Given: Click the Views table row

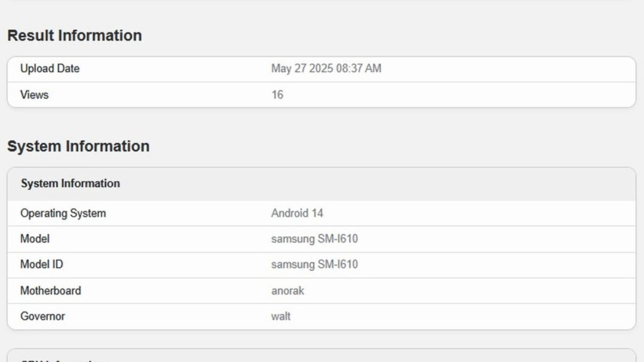Looking at the screenshot, I should point(321,95).
